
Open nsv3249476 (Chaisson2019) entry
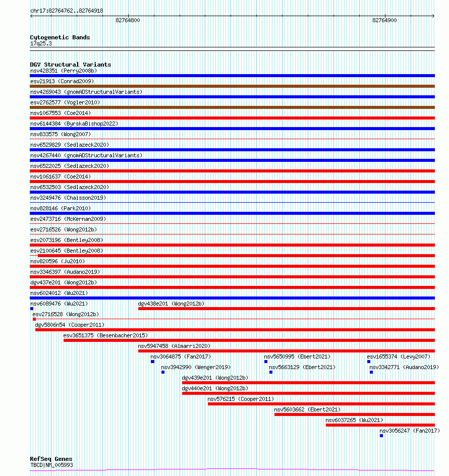pos(68,198)
